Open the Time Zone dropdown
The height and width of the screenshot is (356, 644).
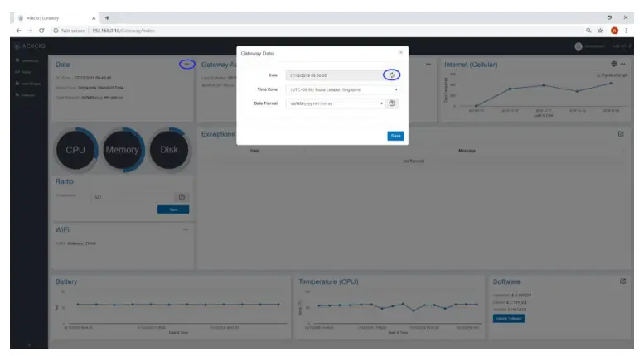click(342, 89)
